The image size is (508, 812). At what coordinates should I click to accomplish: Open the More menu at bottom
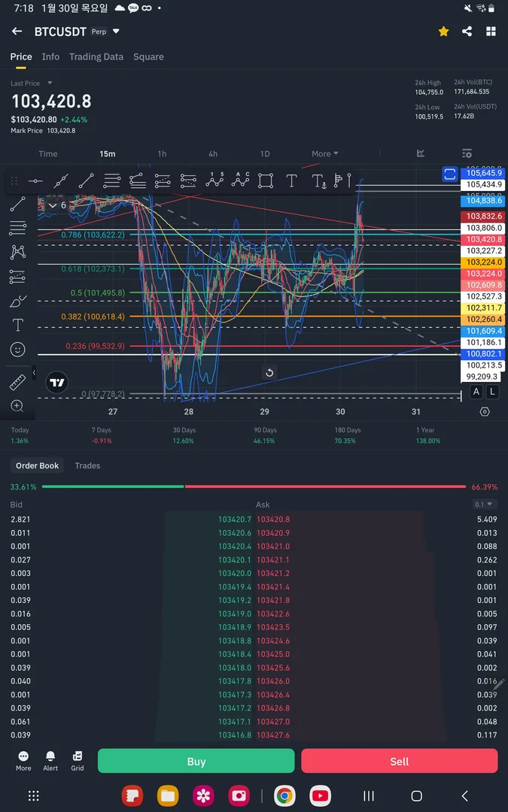tap(23, 761)
